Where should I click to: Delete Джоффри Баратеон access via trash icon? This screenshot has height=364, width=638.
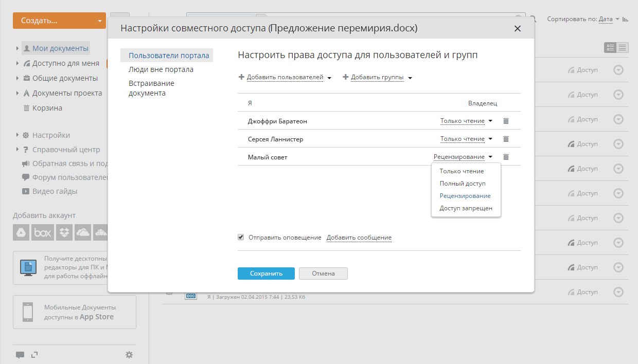coord(506,121)
